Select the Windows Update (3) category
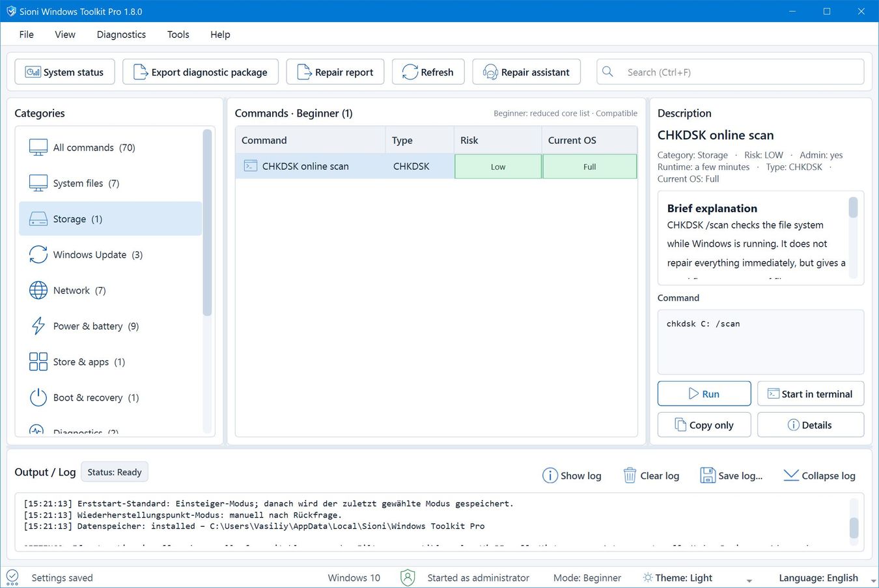The width and height of the screenshot is (879, 588). (111, 255)
